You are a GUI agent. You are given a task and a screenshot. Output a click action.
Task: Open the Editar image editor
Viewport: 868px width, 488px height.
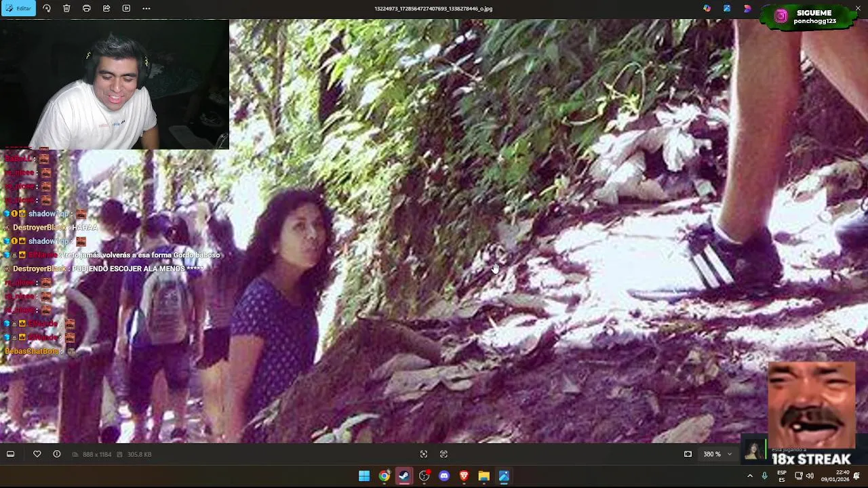point(18,8)
